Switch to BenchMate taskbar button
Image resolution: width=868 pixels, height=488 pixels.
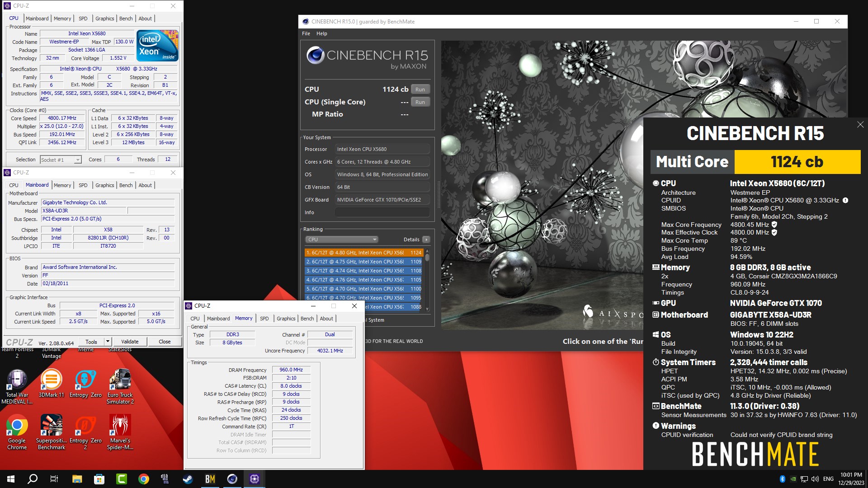pos(210,479)
